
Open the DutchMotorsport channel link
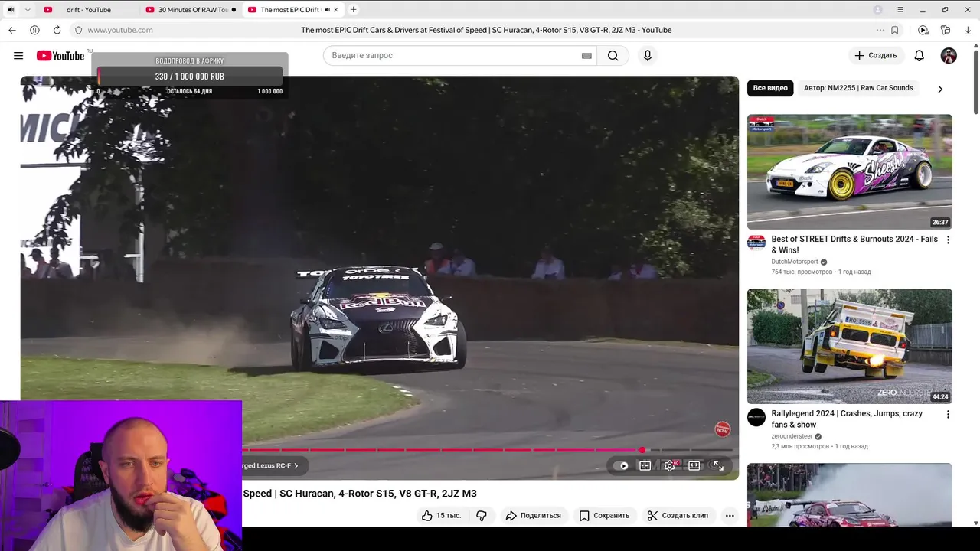tap(795, 262)
